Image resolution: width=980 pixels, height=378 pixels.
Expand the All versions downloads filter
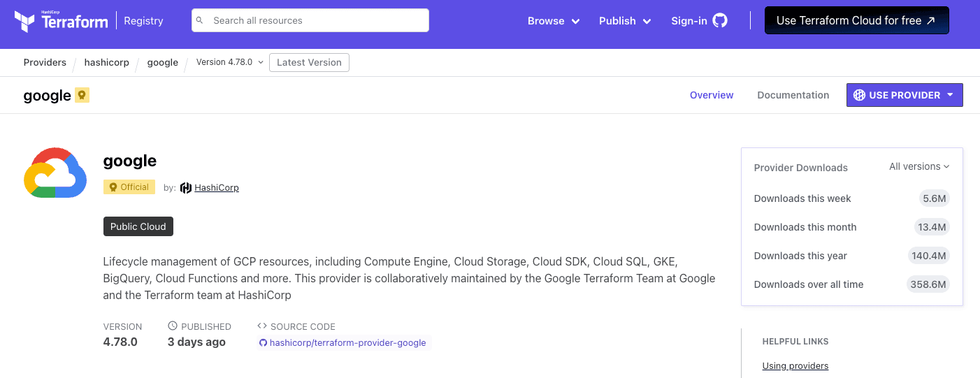tap(919, 166)
